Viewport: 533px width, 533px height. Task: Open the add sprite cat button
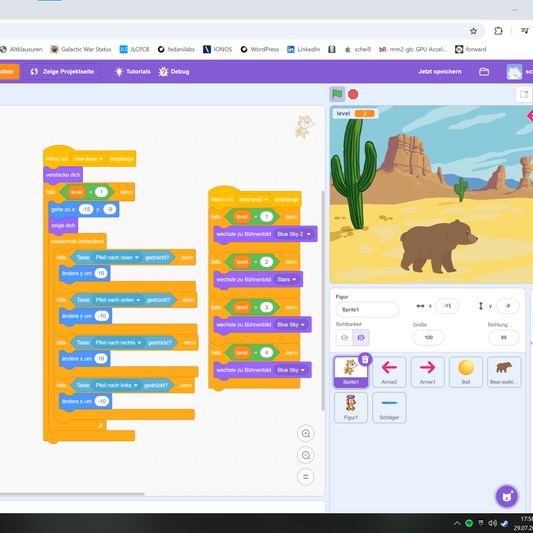[x=506, y=496]
